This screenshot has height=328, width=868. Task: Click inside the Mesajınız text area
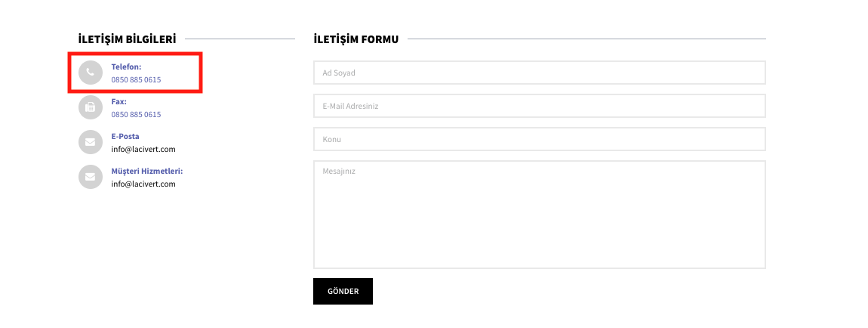(539, 215)
